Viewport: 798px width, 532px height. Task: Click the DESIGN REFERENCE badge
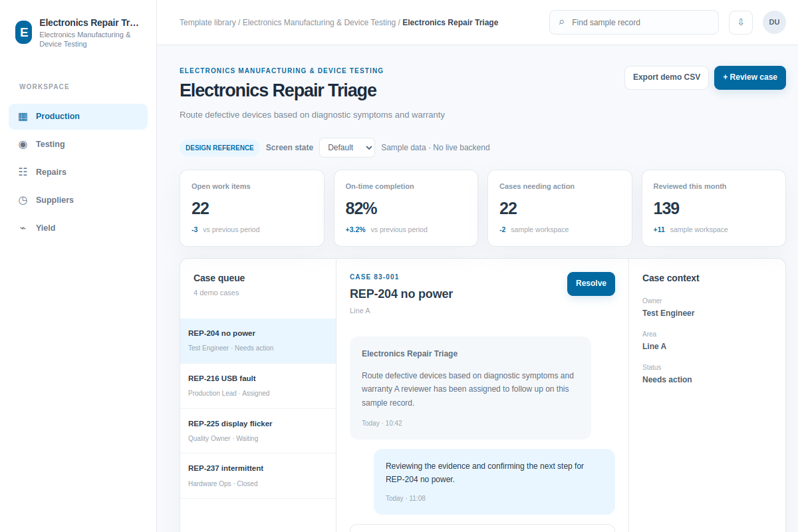pos(219,148)
